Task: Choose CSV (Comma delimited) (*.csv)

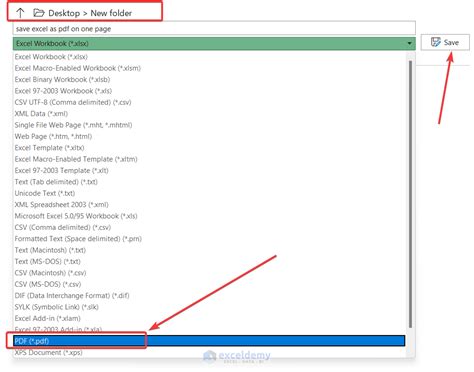Action: pos(63,227)
